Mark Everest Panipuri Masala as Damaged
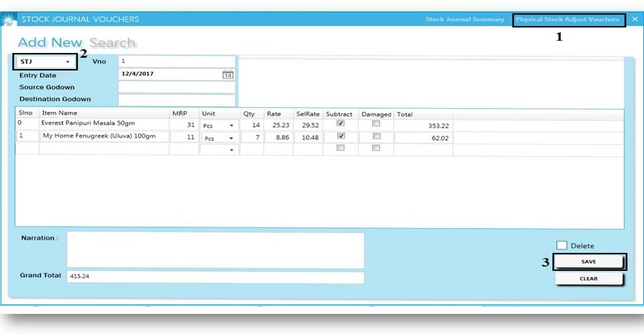This screenshot has width=644, height=334. click(376, 123)
